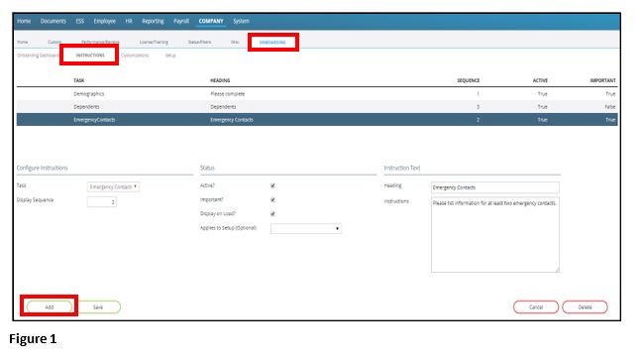Viewport: 644px width, 363px height.
Task: Open the License/Training tab
Action: (154, 42)
